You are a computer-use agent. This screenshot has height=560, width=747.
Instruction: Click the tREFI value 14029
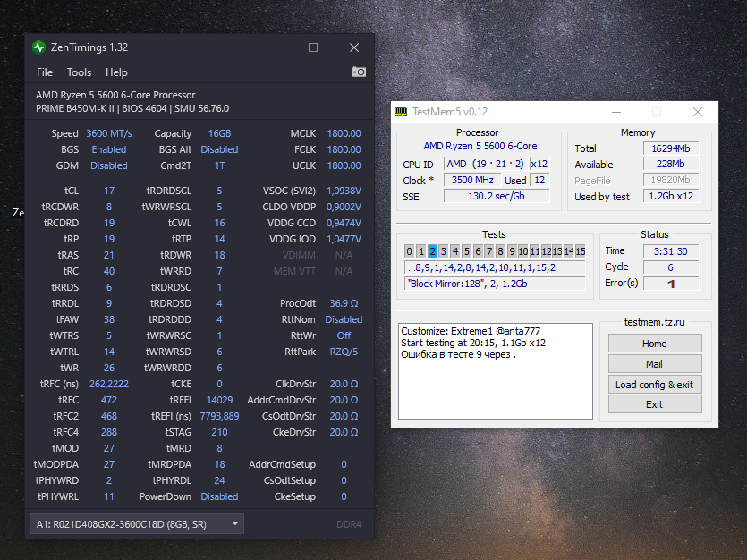219,400
